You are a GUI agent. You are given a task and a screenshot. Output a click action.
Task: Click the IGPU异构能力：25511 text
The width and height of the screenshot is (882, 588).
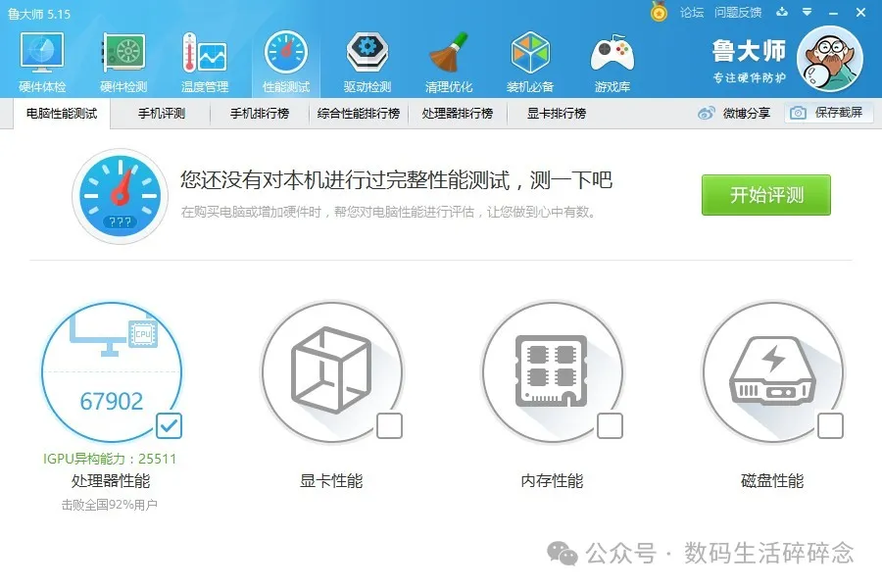point(110,459)
